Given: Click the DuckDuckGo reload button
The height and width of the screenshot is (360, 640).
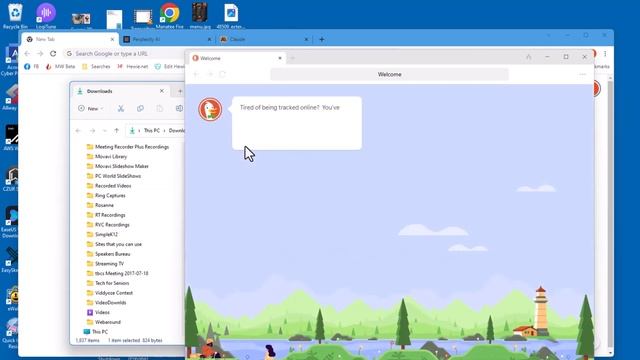Looking at the screenshot, I should [x=222, y=74].
